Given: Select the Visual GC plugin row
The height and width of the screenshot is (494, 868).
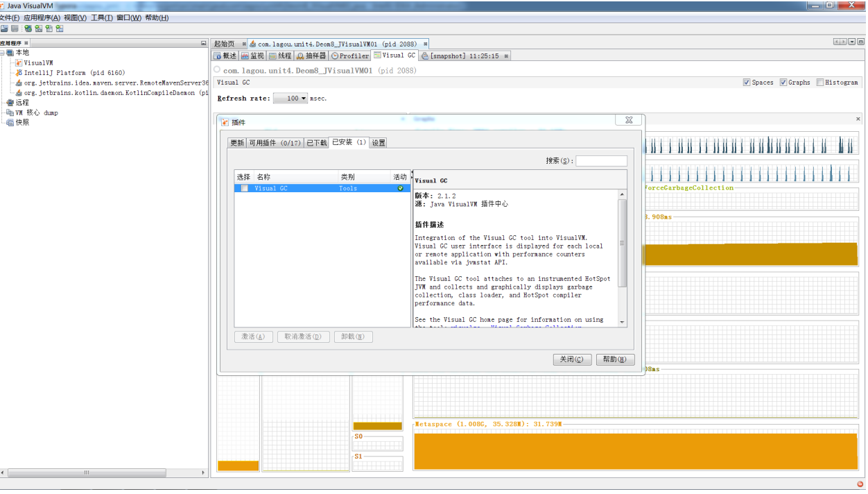Looking at the screenshot, I should (x=322, y=188).
